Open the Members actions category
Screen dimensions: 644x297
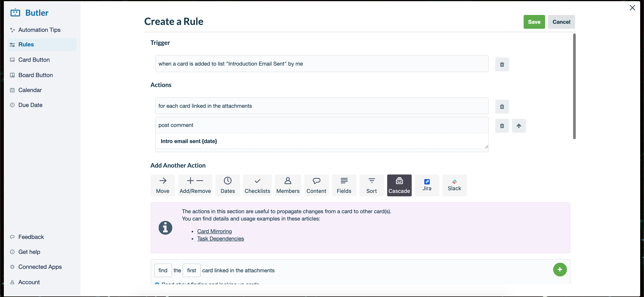288,185
